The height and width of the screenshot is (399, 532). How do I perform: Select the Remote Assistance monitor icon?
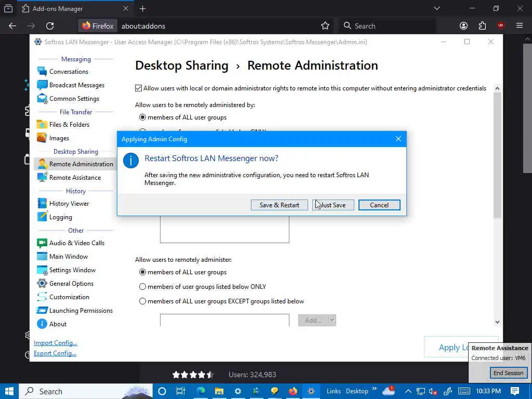click(42, 178)
